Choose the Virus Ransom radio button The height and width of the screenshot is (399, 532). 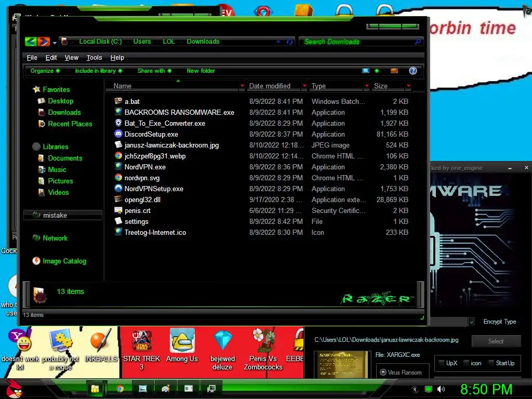383,372
